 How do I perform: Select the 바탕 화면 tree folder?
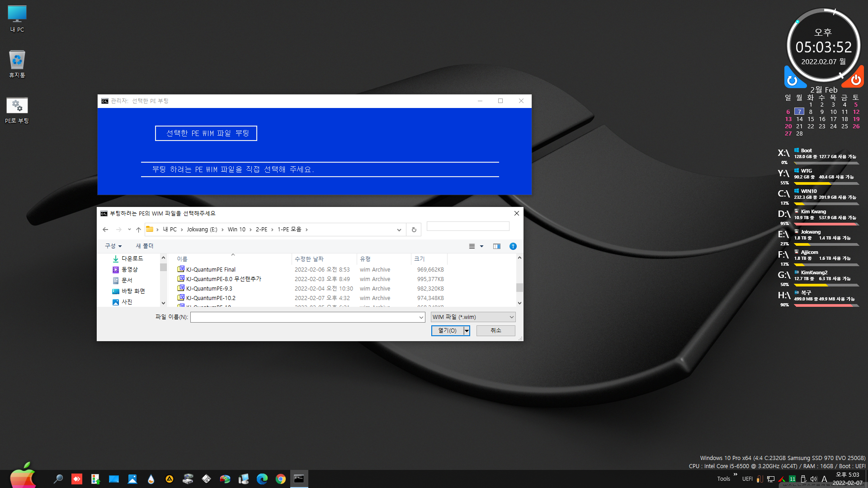coord(129,291)
